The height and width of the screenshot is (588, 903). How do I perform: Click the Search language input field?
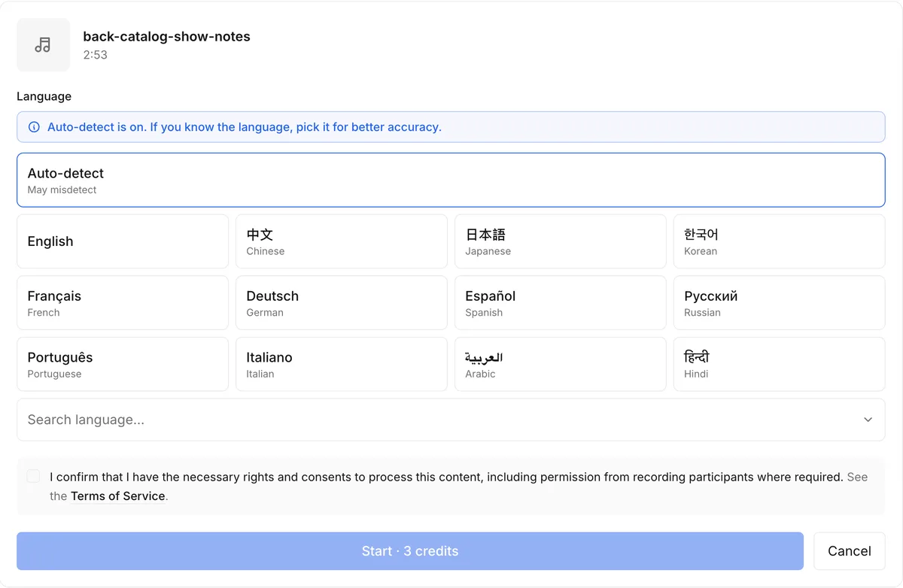pyautogui.click(x=451, y=420)
